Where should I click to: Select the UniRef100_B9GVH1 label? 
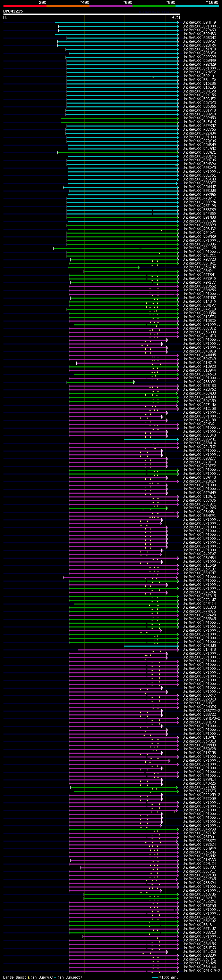(x=199, y=439)
